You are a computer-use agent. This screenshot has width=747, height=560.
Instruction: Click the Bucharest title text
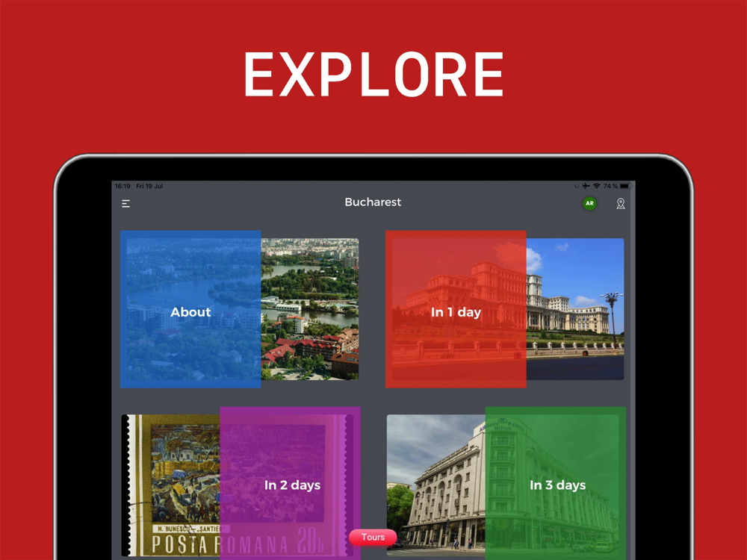coord(373,202)
